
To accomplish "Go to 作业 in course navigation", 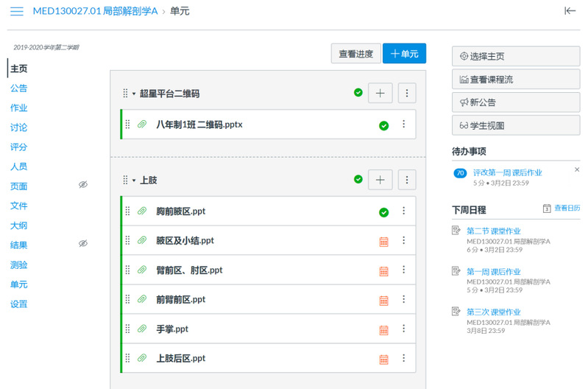I will 19,108.
